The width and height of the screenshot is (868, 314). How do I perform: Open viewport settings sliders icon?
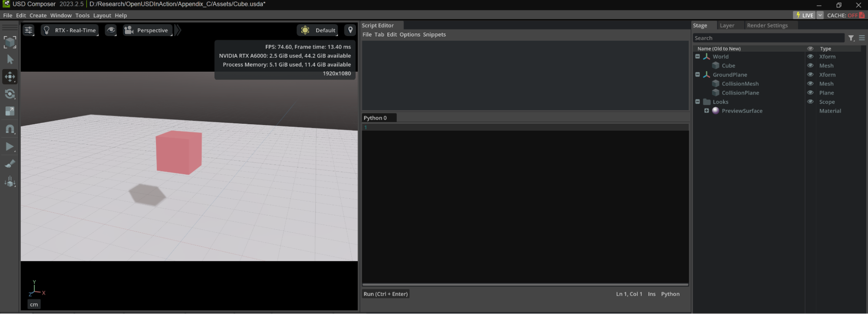(29, 30)
